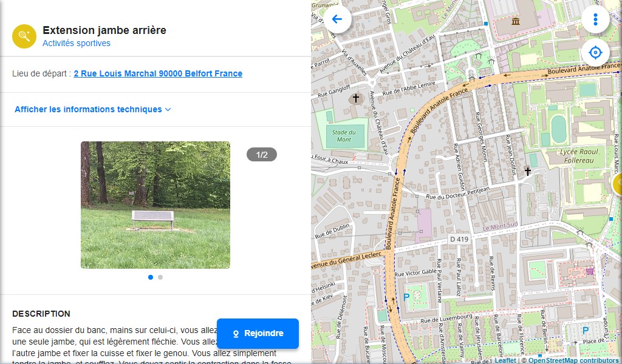Open the bench photo thumbnail

pos(155,205)
